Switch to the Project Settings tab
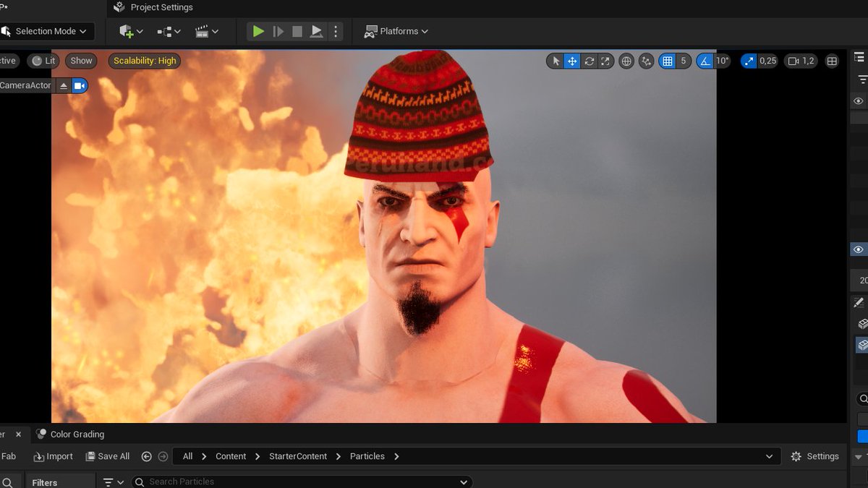Screen dimensions: 868x488 click(x=153, y=7)
